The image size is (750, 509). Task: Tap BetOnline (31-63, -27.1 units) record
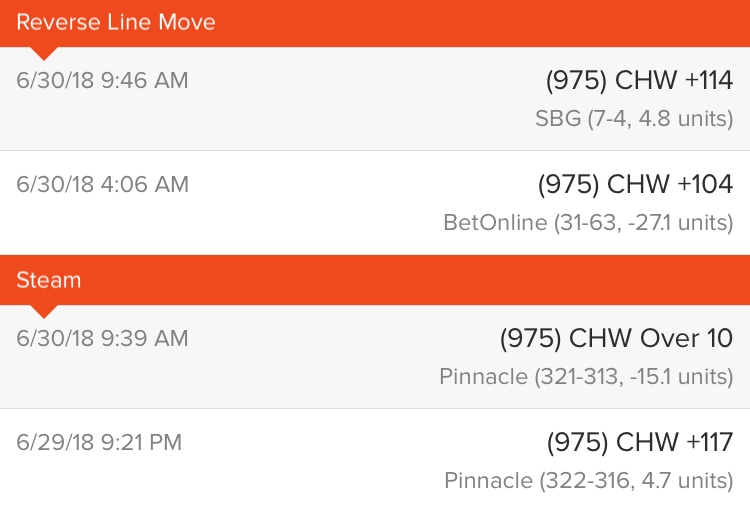coord(588,222)
